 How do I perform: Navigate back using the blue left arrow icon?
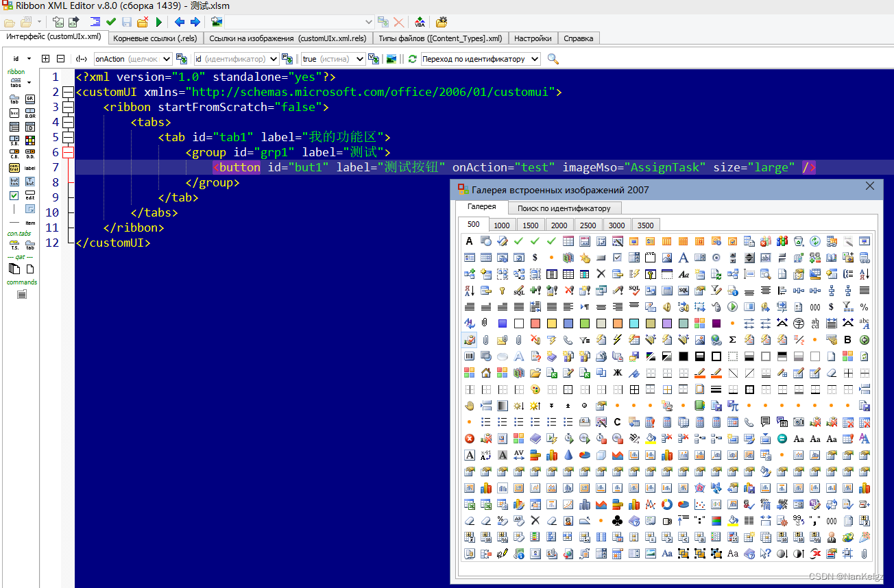[179, 21]
